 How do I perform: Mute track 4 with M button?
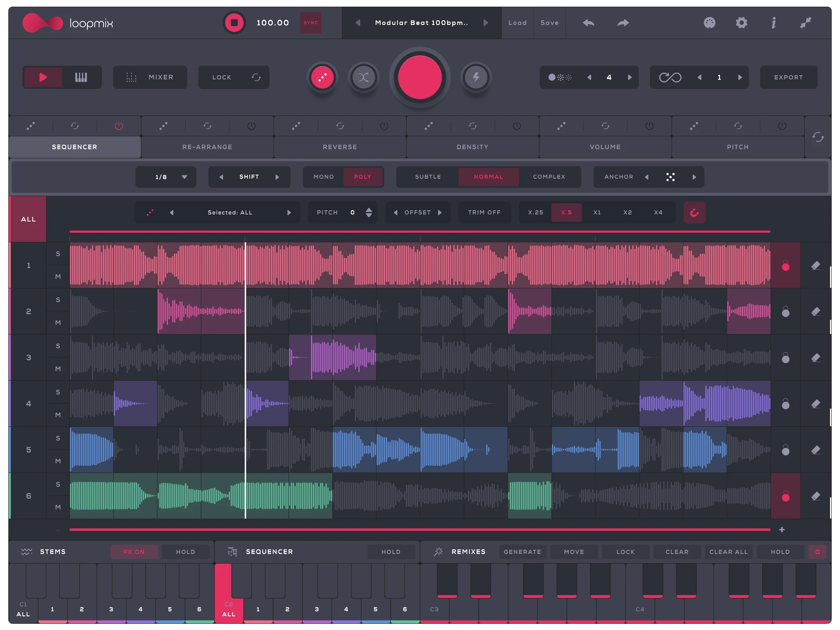[58, 415]
